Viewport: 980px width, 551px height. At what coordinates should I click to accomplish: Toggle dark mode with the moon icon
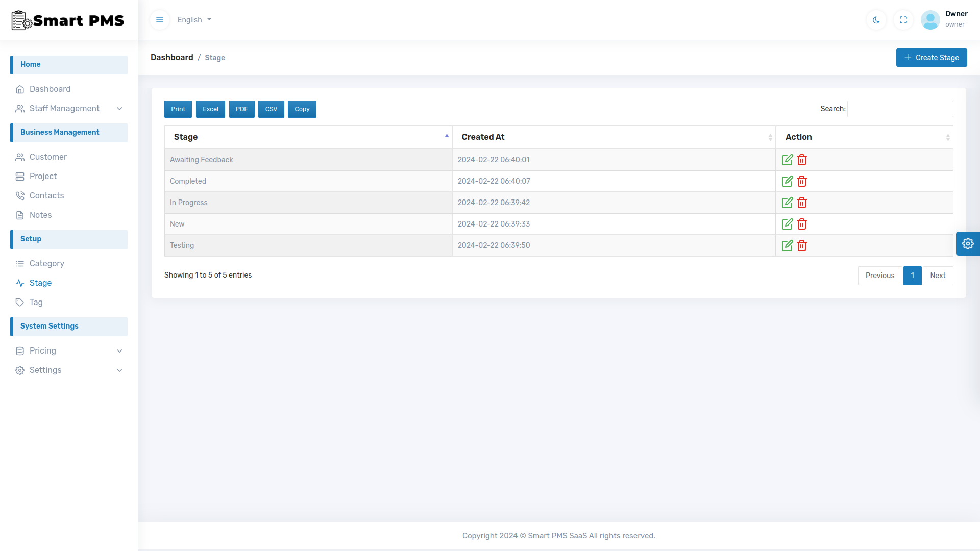pos(876,20)
